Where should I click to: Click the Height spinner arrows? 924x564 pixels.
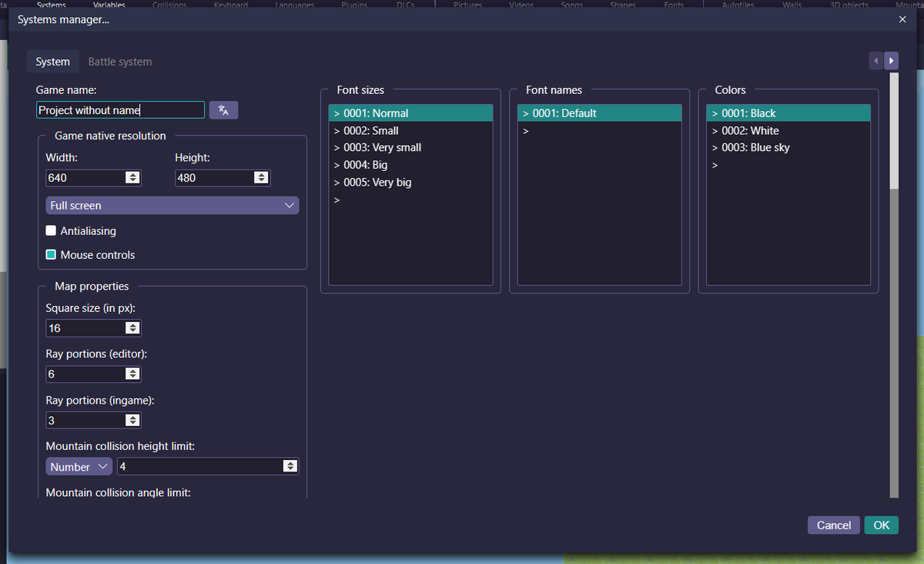pos(262,178)
